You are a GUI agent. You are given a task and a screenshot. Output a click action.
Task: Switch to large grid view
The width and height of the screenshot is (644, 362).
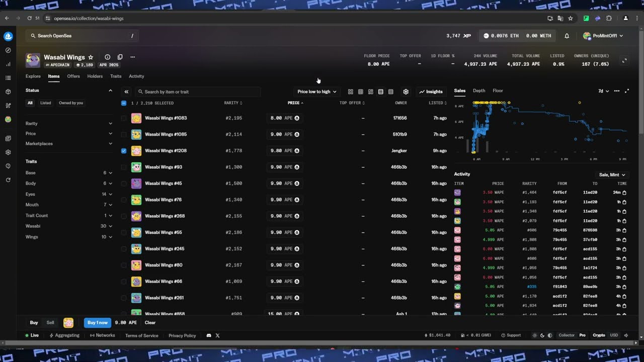coord(351,92)
